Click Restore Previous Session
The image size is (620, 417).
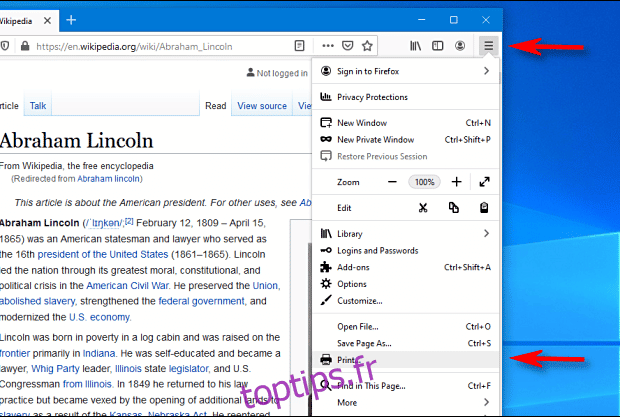(405, 156)
